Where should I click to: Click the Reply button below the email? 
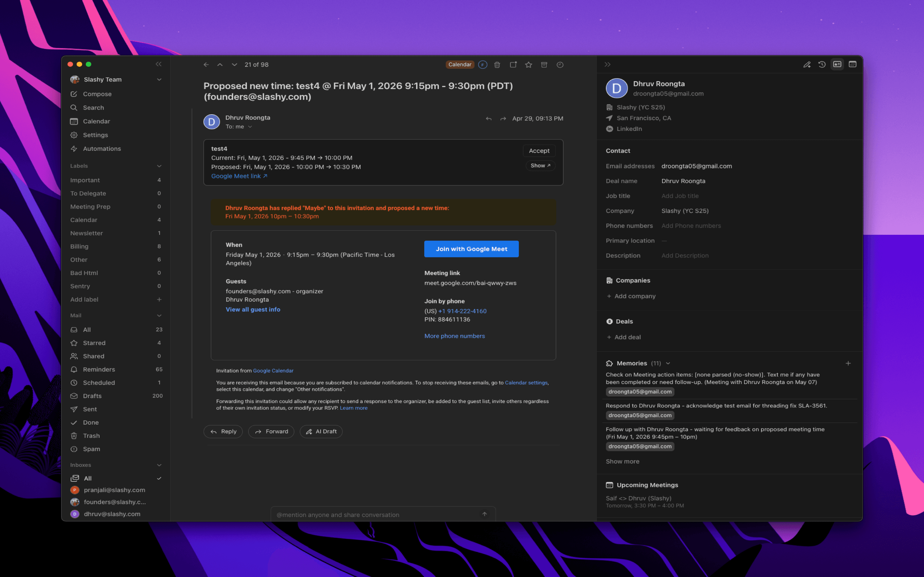pyautogui.click(x=223, y=432)
